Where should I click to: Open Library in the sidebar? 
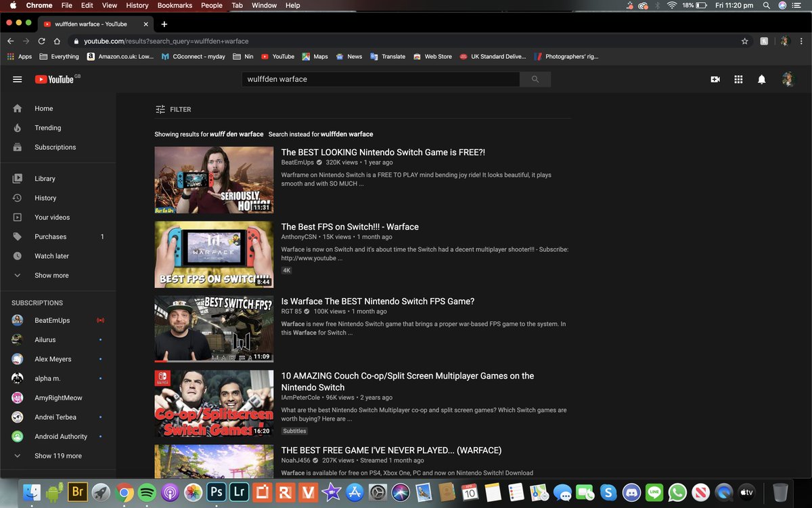point(45,179)
